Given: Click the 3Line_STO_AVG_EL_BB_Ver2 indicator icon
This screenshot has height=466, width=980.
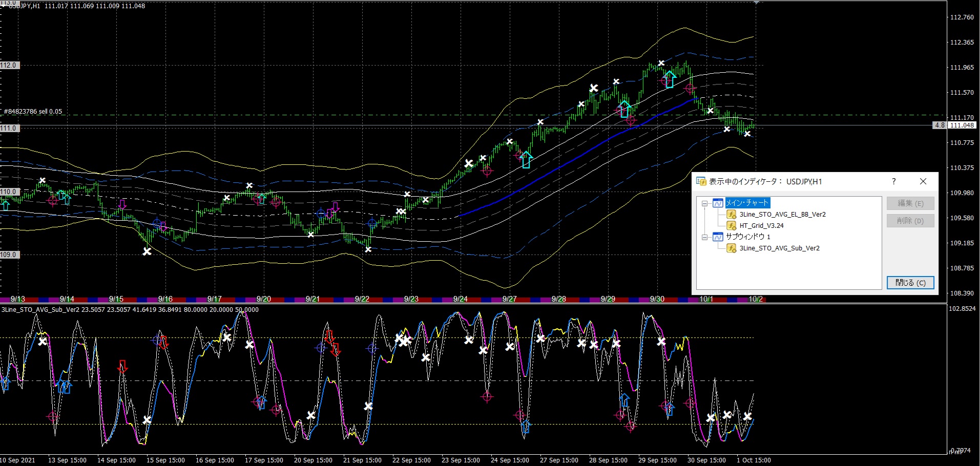Looking at the screenshot, I should [x=732, y=215].
